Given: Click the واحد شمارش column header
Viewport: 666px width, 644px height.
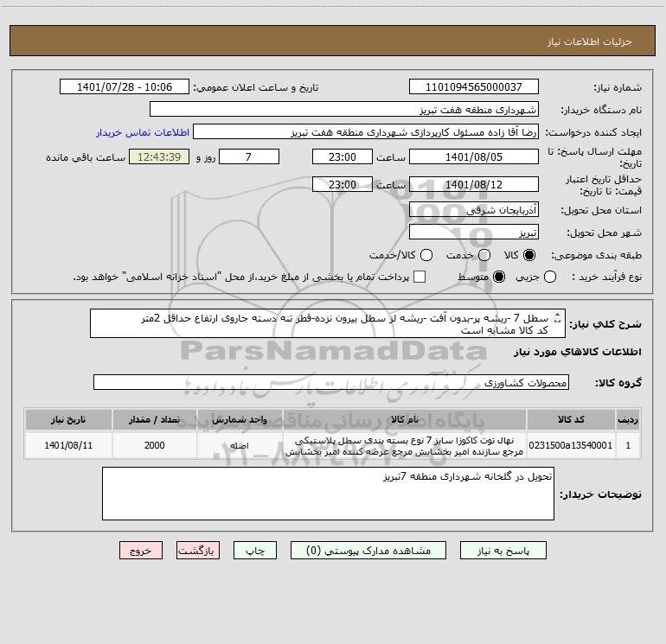Looking at the screenshot, I should (240, 419).
